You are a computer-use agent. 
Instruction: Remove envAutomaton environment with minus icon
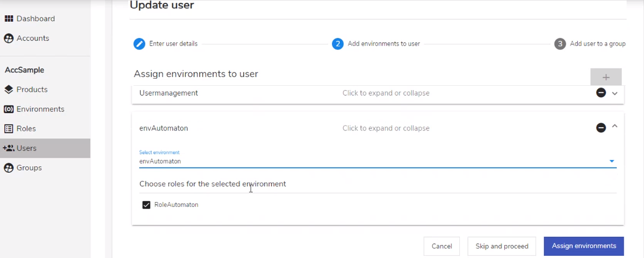(601, 128)
